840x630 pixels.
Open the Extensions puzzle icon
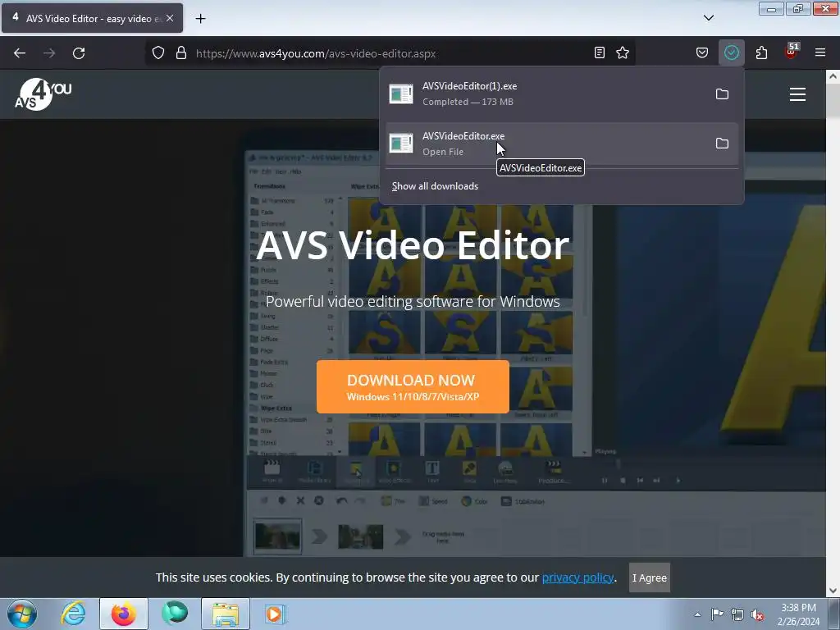(x=761, y=53)
